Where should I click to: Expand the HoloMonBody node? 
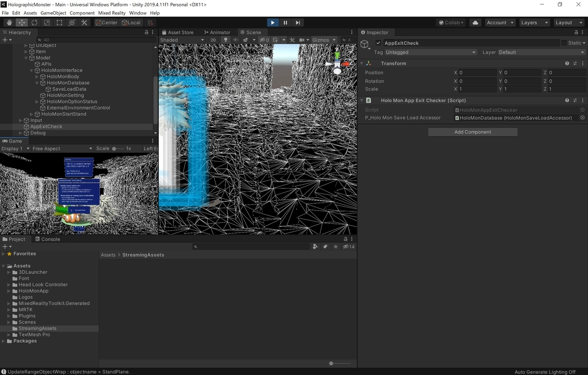tap(37, 77)
